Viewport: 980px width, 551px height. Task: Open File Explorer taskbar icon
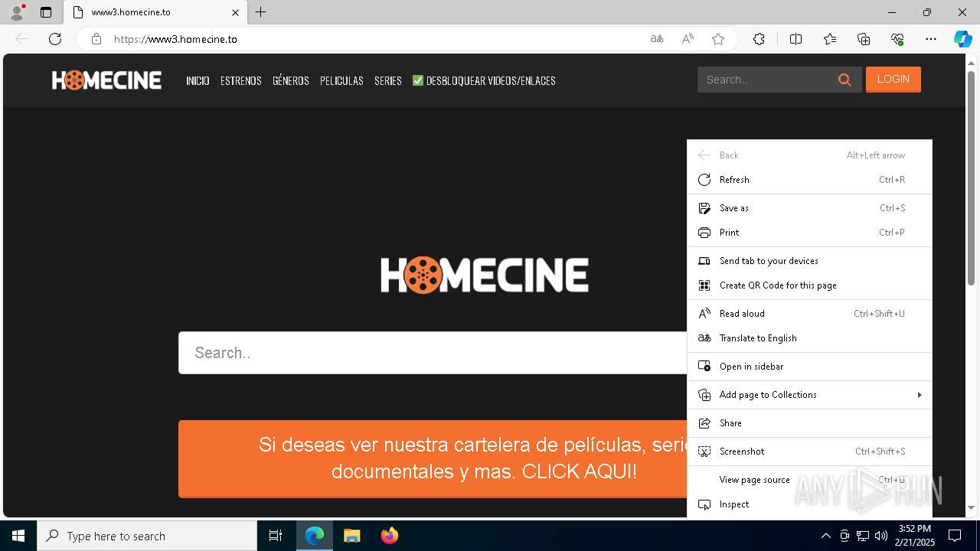(x=351, y=536)
